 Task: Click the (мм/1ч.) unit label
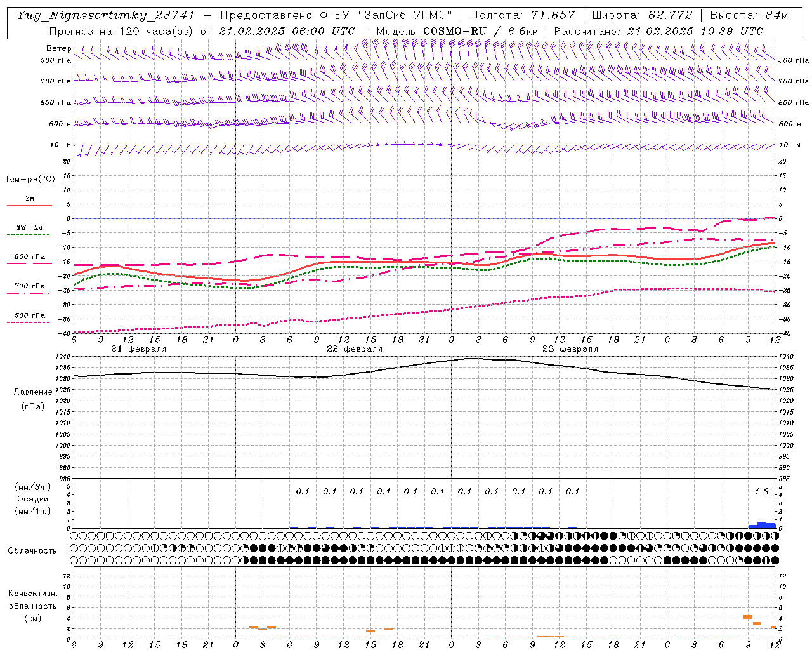pos(33,511)
